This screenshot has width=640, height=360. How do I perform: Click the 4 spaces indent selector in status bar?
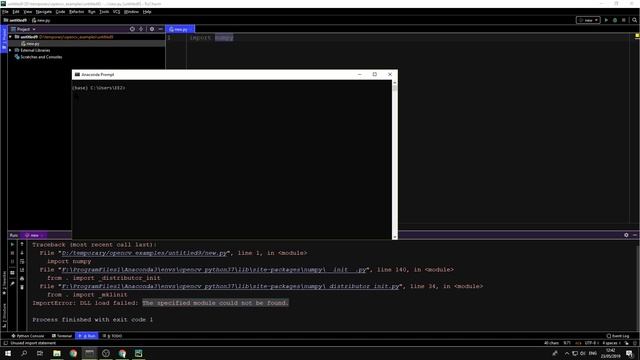(x=611, y=343)
